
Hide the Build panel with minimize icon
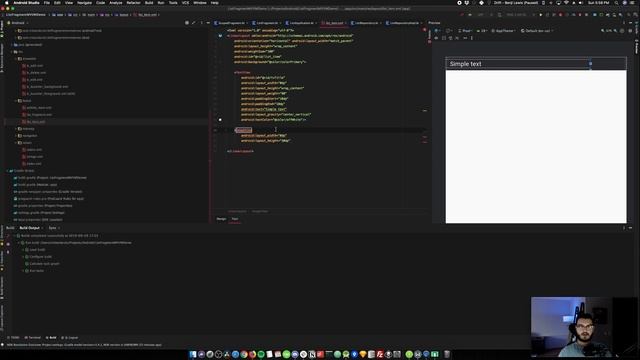pos(630,228)
